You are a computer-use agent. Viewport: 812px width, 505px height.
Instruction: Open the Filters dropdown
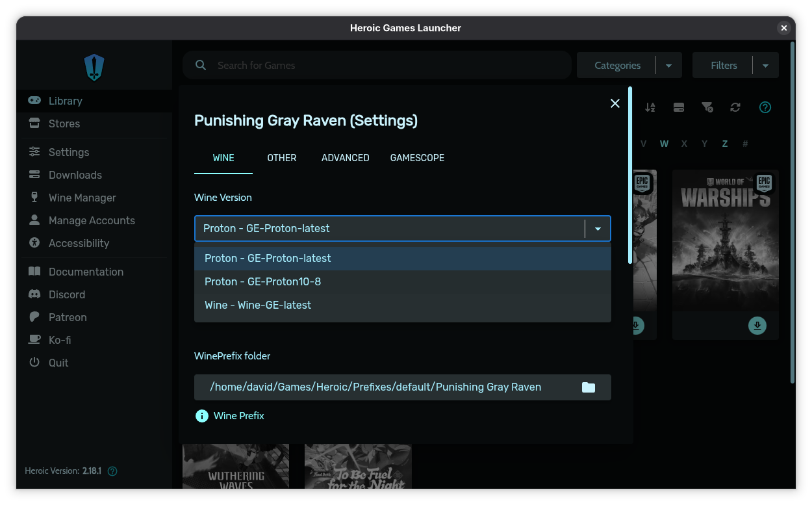765,66
